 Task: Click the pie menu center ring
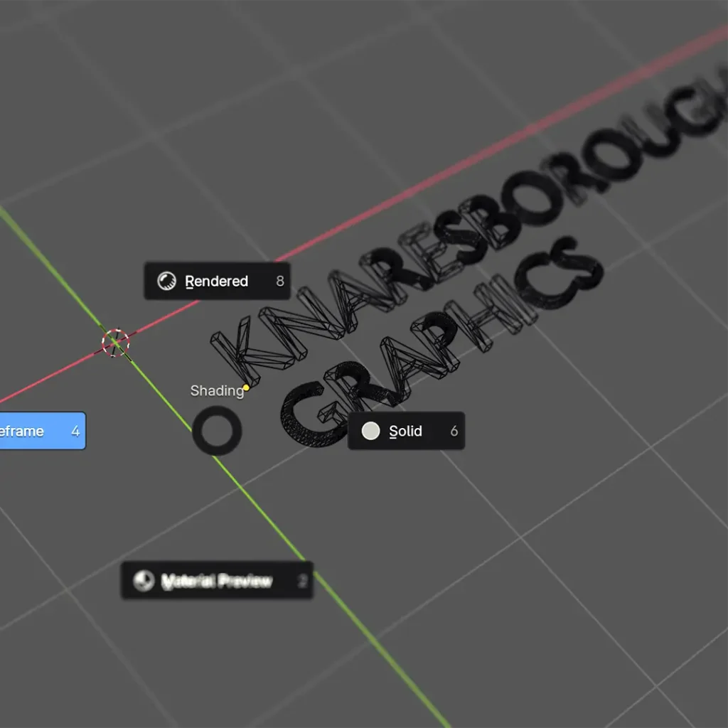217,431
